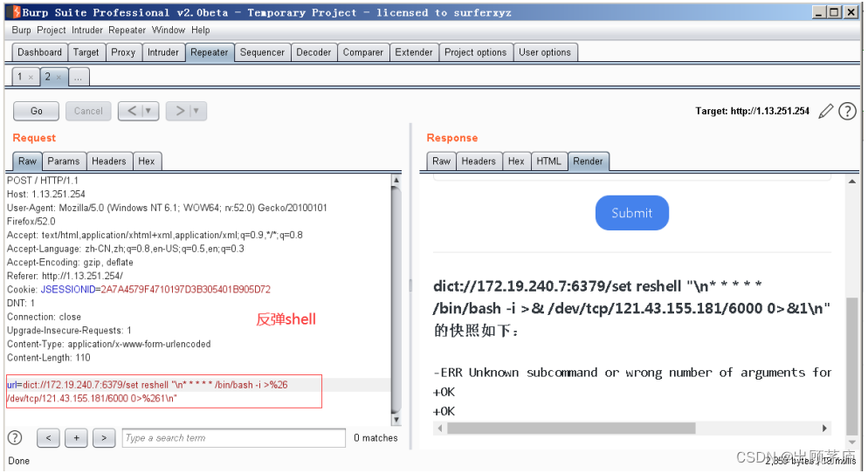
Task: Click the 'Target: http://1.13.251.254' label
Action: click(753, 111)
